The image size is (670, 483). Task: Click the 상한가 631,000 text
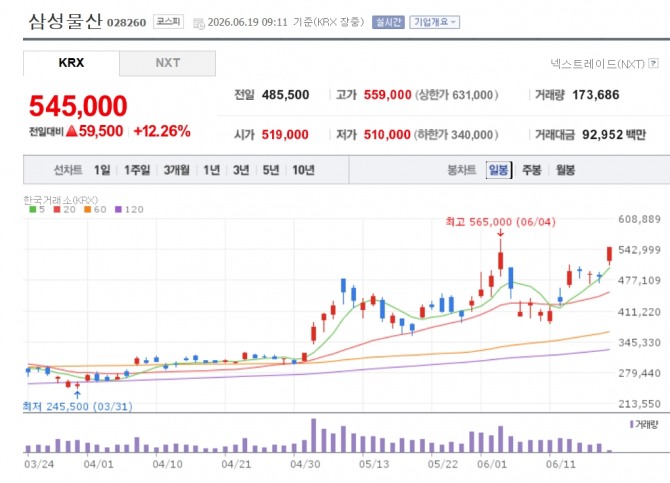point(457,95)
